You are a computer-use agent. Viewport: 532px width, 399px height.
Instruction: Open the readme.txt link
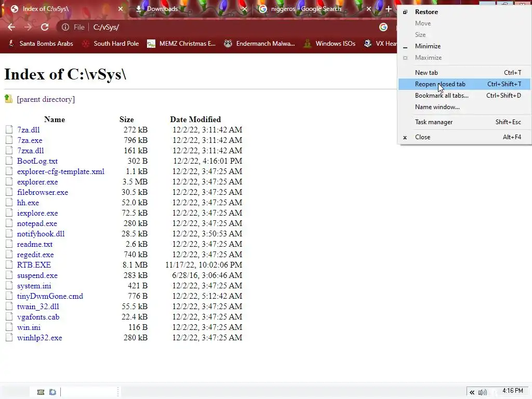click(x=35, y=244)
